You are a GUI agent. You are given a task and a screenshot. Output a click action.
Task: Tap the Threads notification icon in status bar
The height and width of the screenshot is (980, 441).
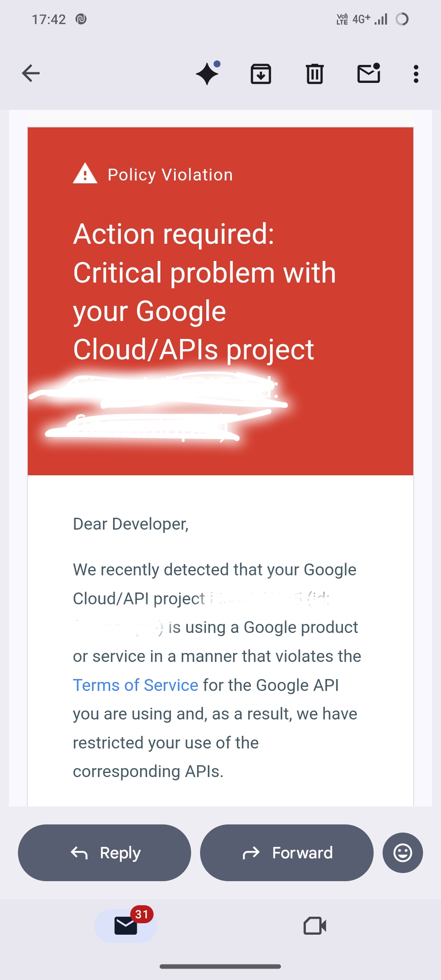click(x=81, y=19)
